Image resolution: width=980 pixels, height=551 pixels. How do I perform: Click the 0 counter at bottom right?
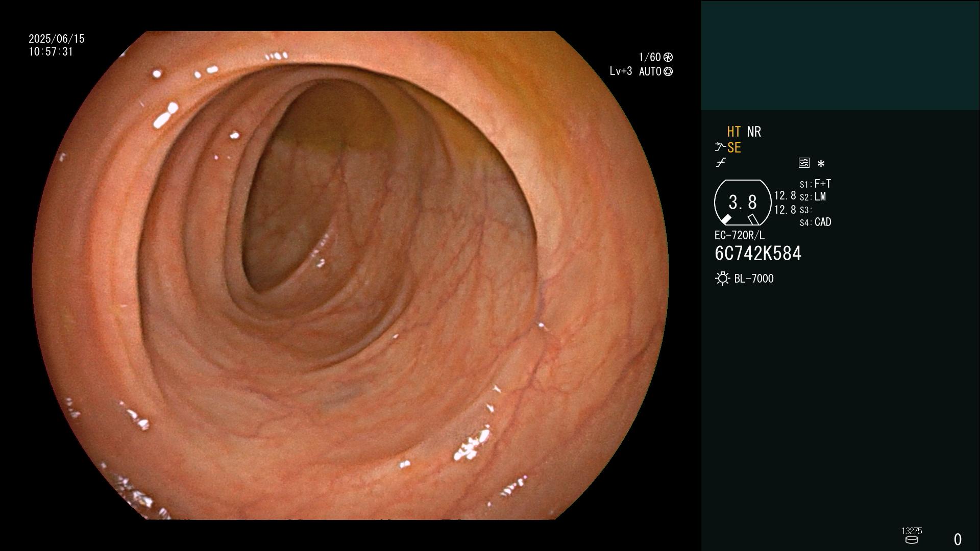click(958, 539)
